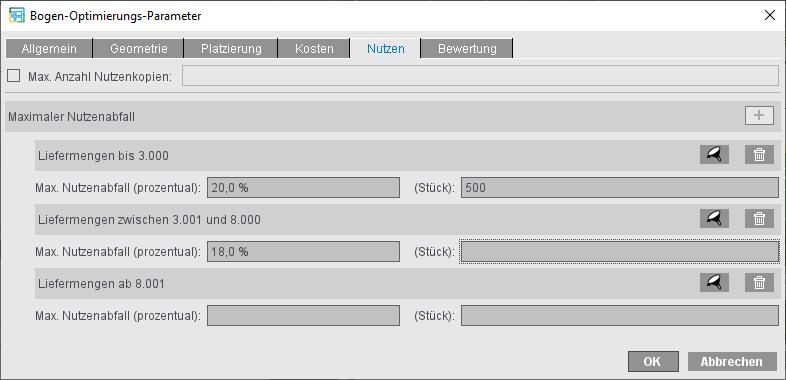Click trash icon for Liefermengen zwischen 3.001 und 8.000

tap(759, 219)
